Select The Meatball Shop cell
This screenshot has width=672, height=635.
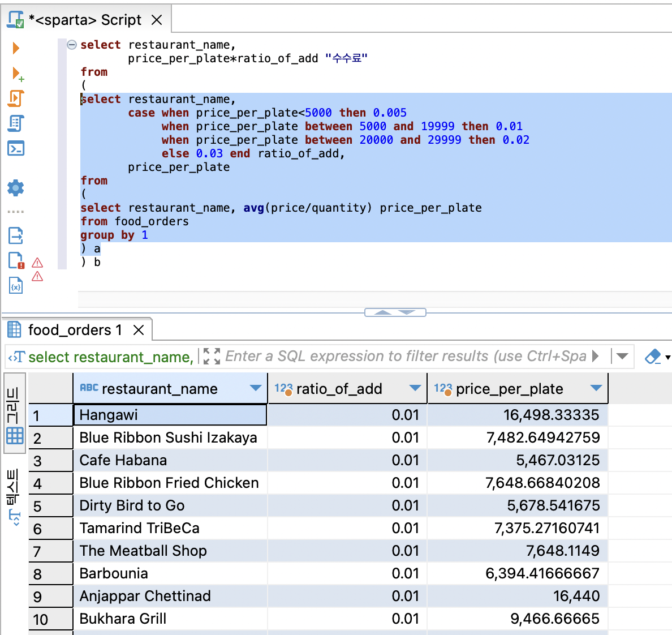(170, 551)
